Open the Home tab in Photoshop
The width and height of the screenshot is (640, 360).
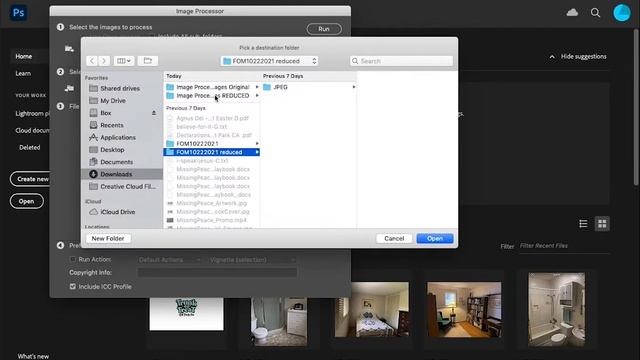pyautogui.click(x=24, y=56)
